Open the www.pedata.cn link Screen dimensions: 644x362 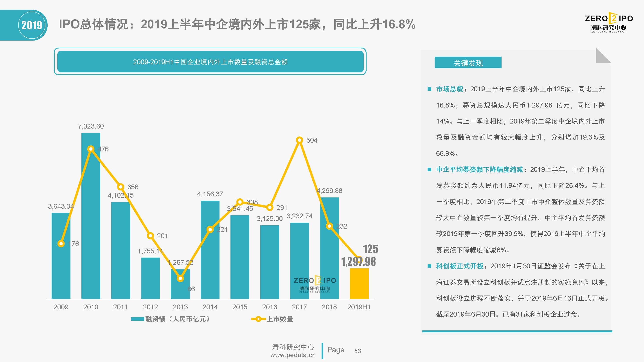(x=293, y=355)
